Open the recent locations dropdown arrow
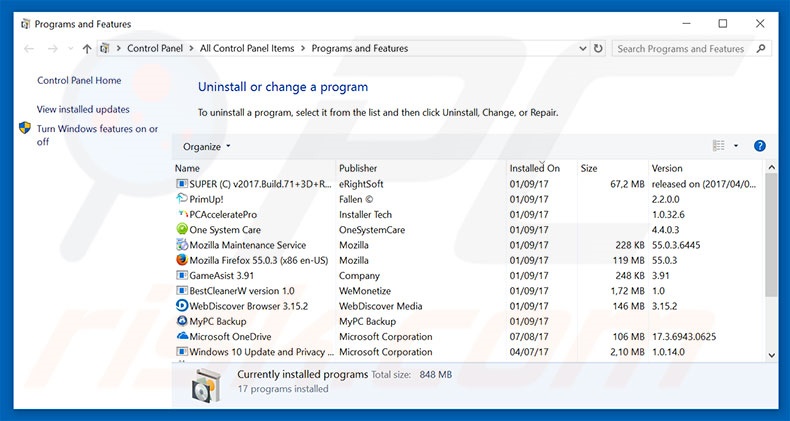Image resolution: width=790 pixels, height=421 pixels. point(71,49)
